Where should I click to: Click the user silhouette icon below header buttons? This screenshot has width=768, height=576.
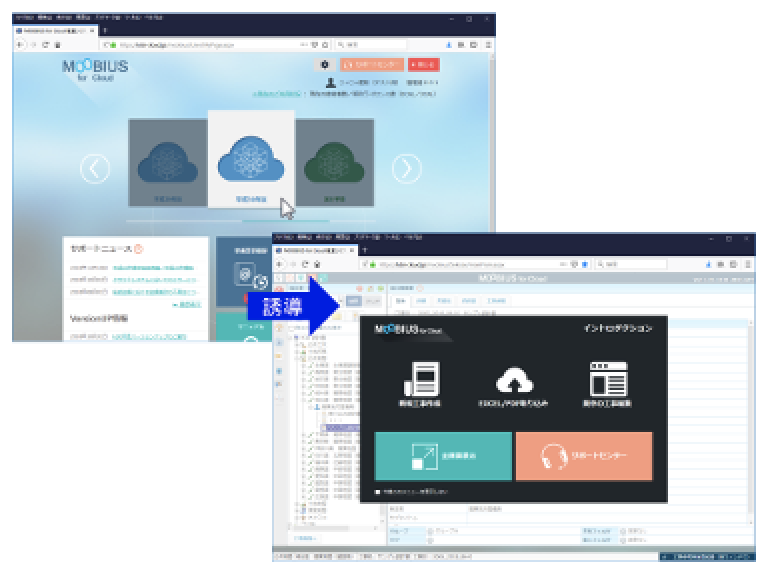(331, 82)
